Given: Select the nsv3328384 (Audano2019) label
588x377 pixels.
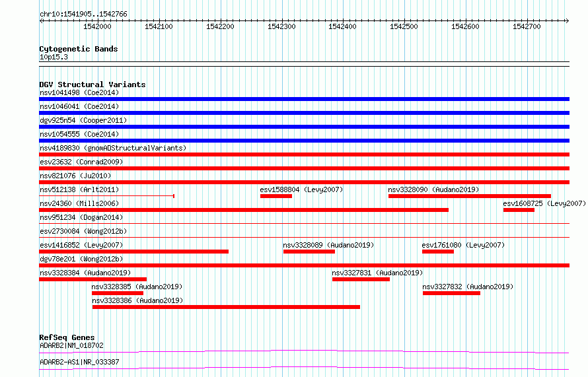Looking at the screenshot, I should coord(85,273).
